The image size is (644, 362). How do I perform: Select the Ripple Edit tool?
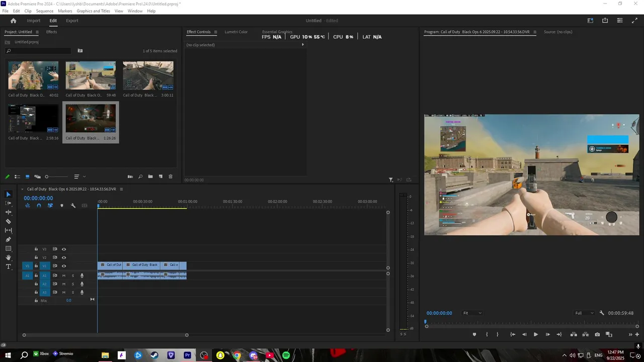(8, 212)
